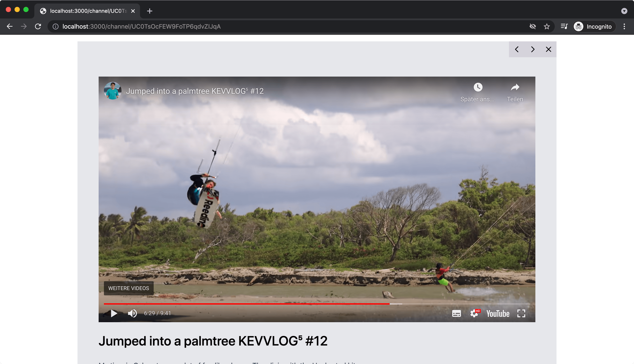Click the WEITERE VIDEOS button
The image size is (634, 364).
pos(129,288)
